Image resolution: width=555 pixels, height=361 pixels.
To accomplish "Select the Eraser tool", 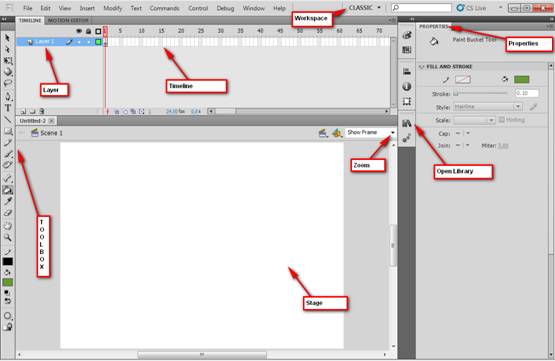I will click(x=8, y=213).
